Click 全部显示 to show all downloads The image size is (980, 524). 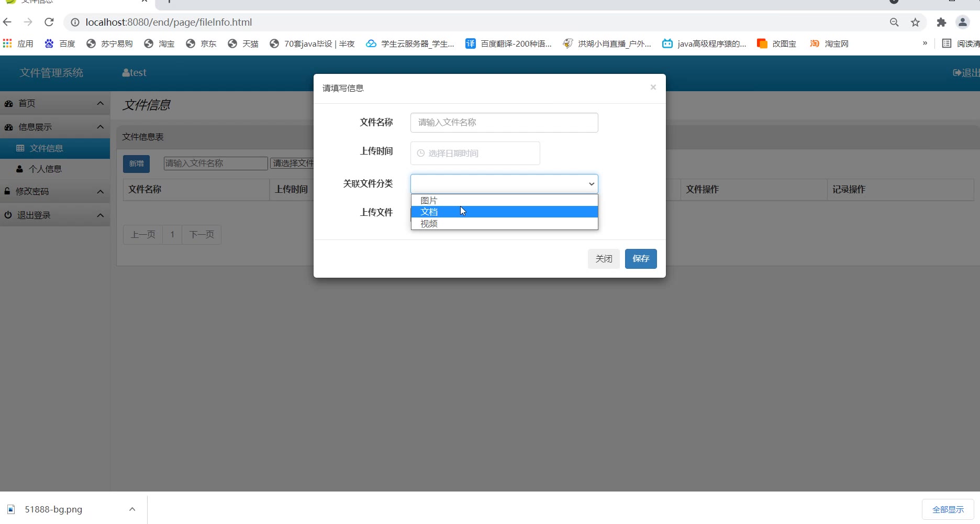coord(948,509)
